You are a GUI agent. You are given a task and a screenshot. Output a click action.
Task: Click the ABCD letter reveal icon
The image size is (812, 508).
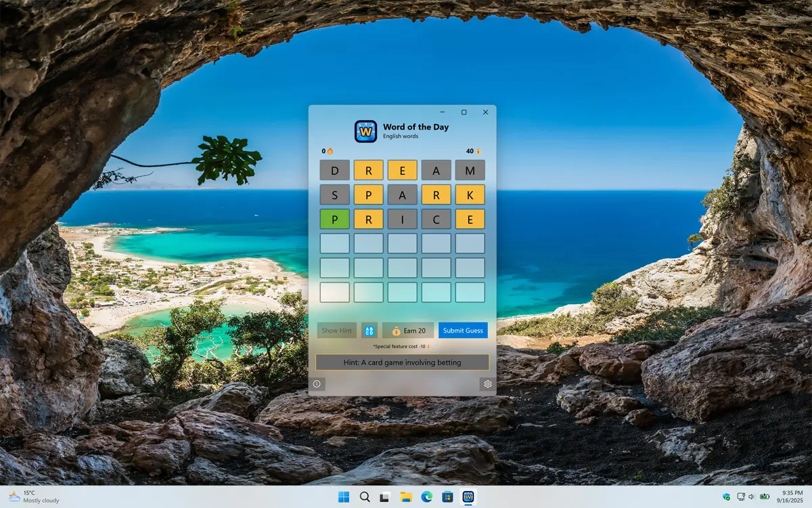coord(369,331)
